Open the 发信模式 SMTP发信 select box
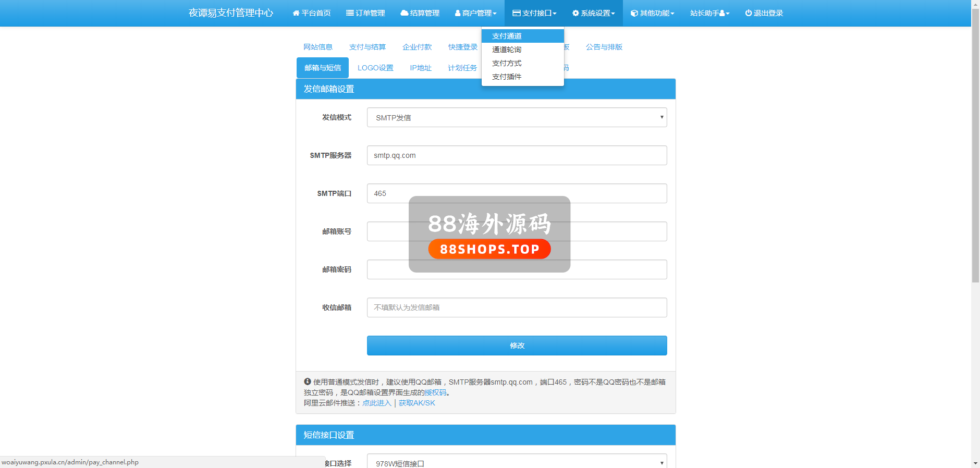980x468 pixels. (517, 117)
